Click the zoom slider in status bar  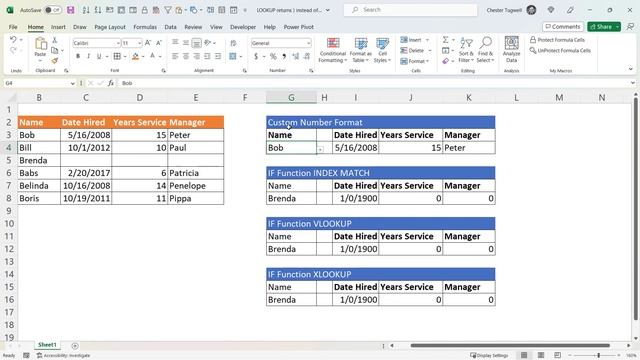pyautogui.click(x=598, y=356)
